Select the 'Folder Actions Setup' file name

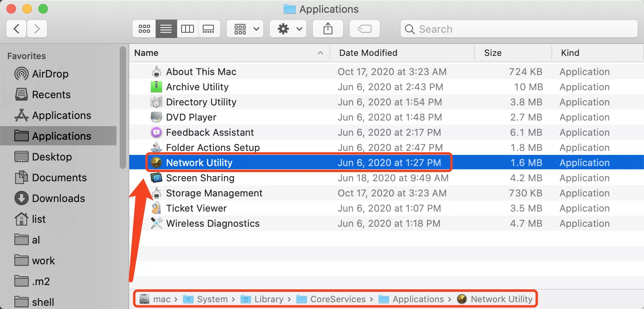pyautogui.click(x=213, y=148)
